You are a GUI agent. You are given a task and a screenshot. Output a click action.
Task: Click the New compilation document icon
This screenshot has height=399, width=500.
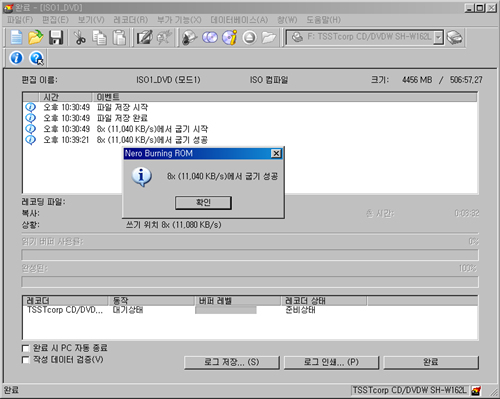(x=16, y=37)
